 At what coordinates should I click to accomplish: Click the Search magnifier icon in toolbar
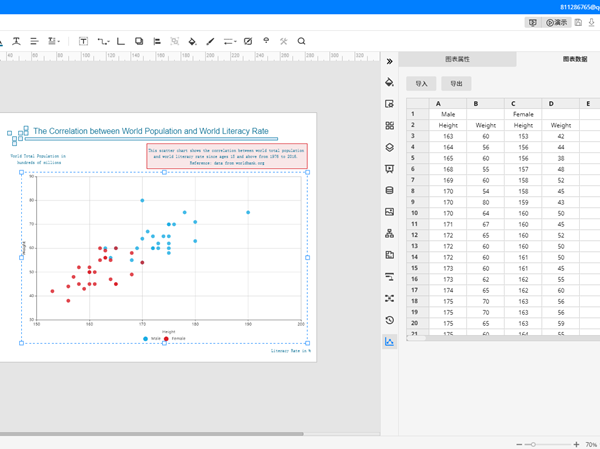pos(301,41)
